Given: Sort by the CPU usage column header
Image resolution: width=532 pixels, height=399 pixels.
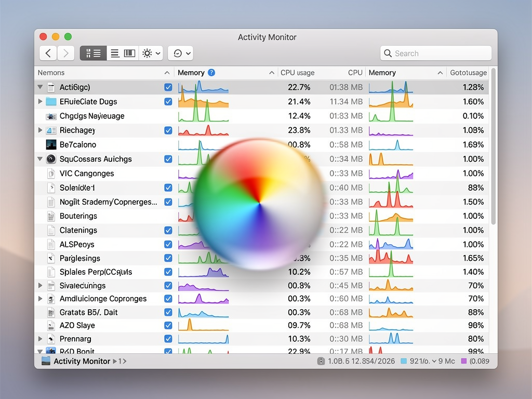Looking at the screenshot, I should 298,73.
